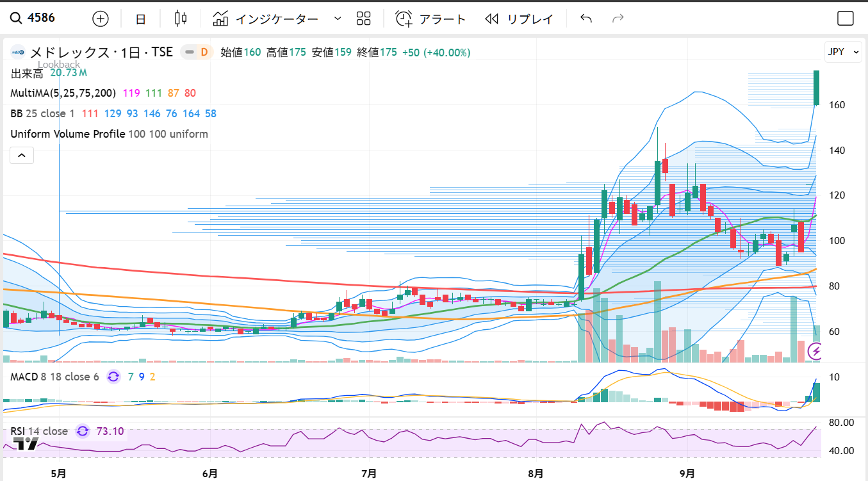The image size is (868, 481).
Task: Collapse the indicator legend with chevron
Action: pos(21,155)
